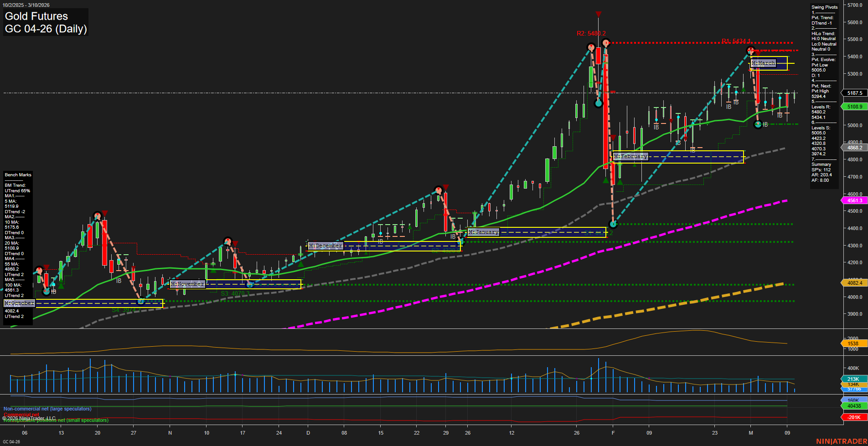Click the red sell triangle above the R2 peak
868x446 pixels.
[x=599, y=14]
